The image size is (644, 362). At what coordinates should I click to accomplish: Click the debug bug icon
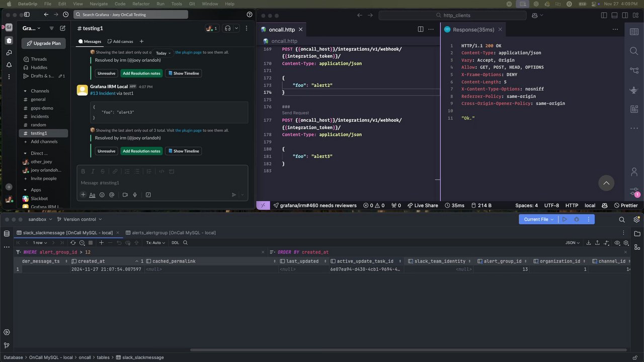coord(577,219)
